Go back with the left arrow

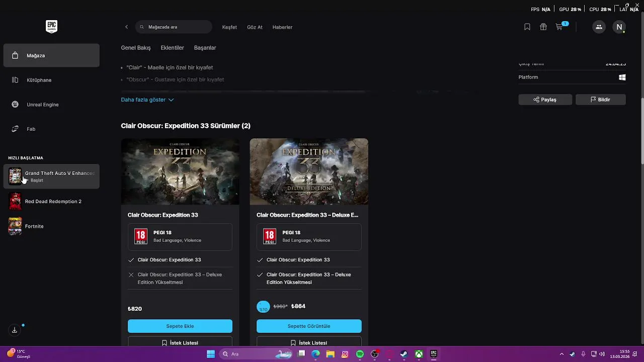(x=126, y=27)
